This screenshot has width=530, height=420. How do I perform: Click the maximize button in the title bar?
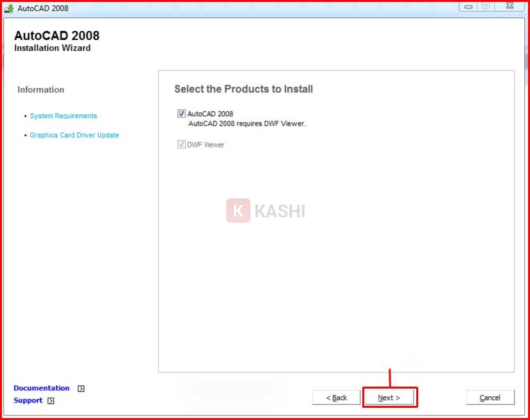click(x=486, y=6)
